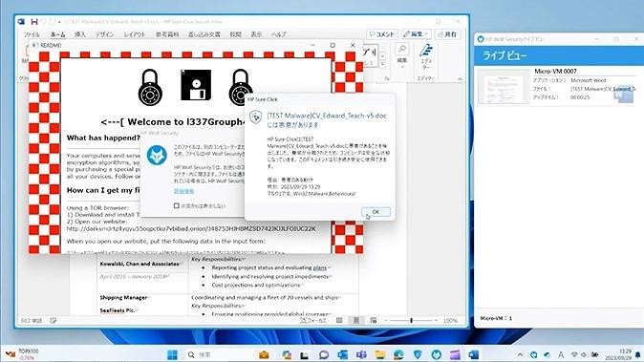The image size is (644, 362).
Task: Switch to フォーカス focus mode in the status bar
Action: coord(313,321)
